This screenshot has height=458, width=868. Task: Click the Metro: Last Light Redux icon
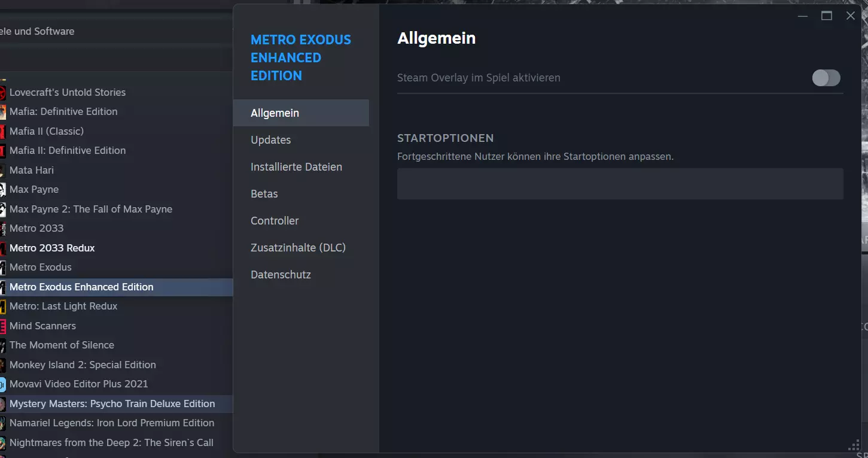pos(2,306)
